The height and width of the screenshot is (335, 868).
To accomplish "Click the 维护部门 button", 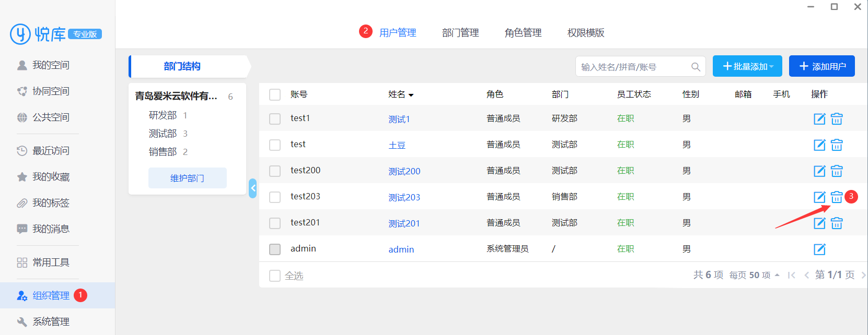I will [187, 178].
